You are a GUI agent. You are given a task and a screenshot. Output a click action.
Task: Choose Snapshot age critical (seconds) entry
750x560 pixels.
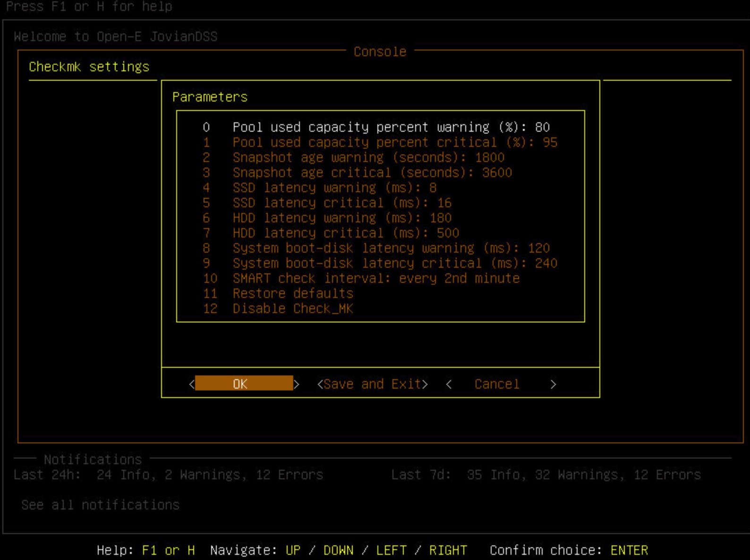[358, 172]
